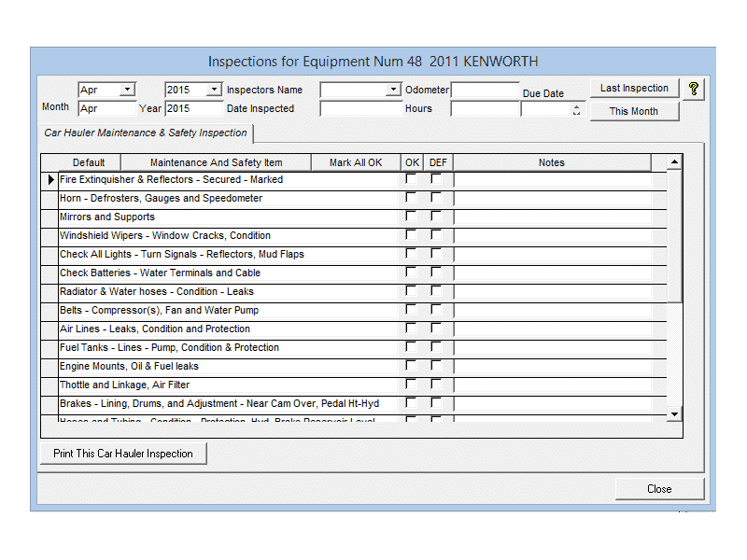Select the Fire Extinguisher row indicator arrow
The image size is (747, 560).
50,179
